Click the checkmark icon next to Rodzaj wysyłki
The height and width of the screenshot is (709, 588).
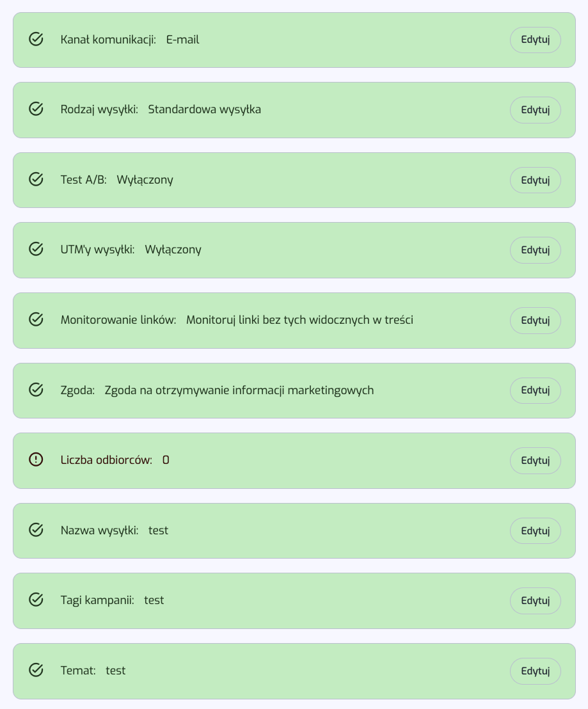click(36, 109)
